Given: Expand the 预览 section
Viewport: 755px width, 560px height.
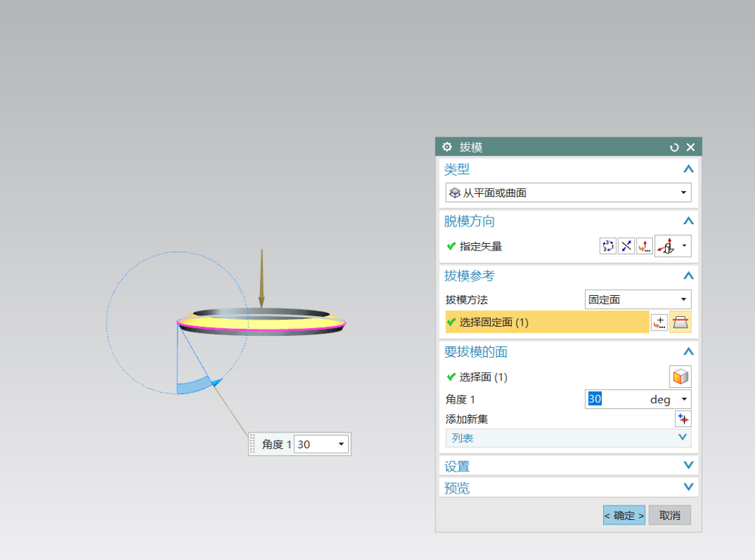Looking at the screenshot, I should (687, 488).
